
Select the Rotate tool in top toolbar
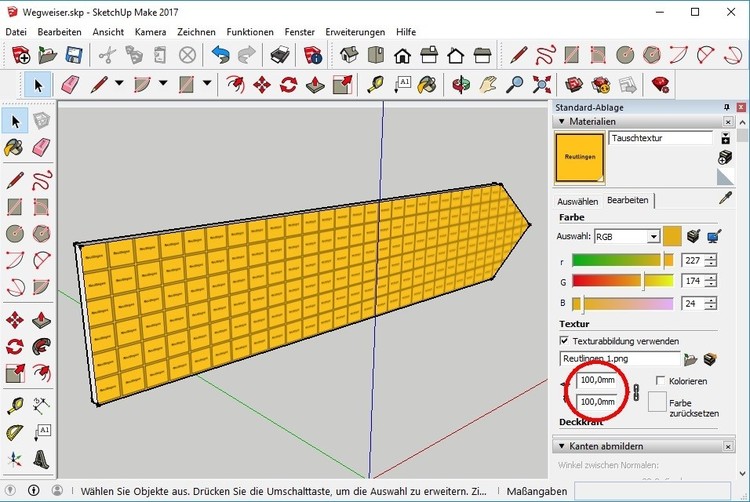288,85
